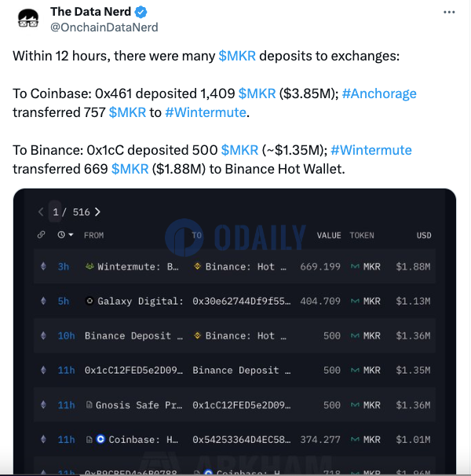The width and height of the screenshot is (471, 476).
Task: Click the MKR token icon in Galaxy Digital row
Action: tap(355, 301)
